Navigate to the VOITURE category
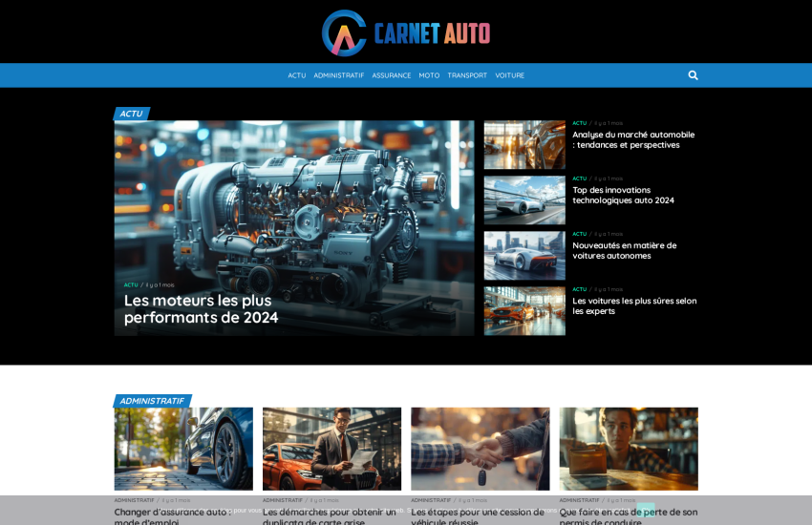This screenshot has height=525, width=812. (x=509, y=75)
